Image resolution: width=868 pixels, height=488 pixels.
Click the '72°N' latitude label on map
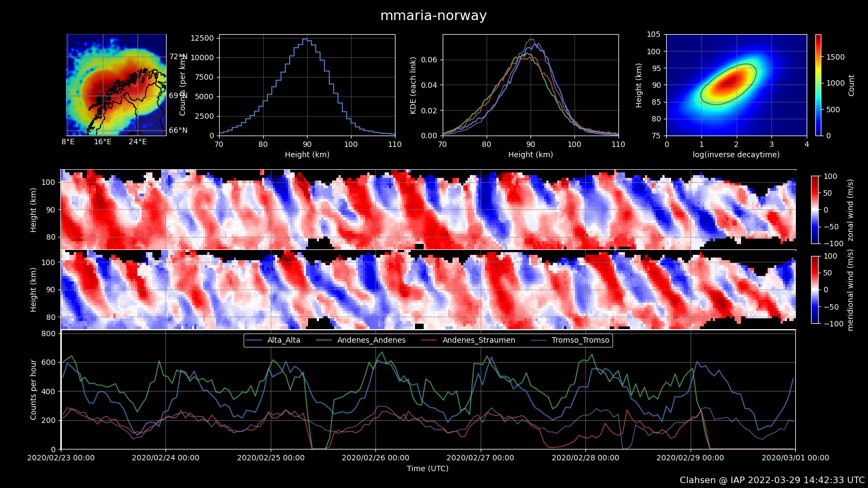click(178, 56)
